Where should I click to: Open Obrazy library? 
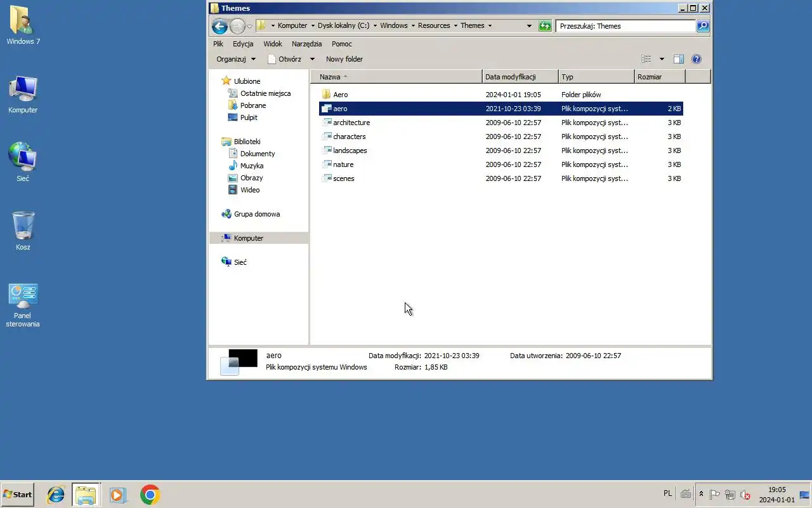(x=251, y=178)
